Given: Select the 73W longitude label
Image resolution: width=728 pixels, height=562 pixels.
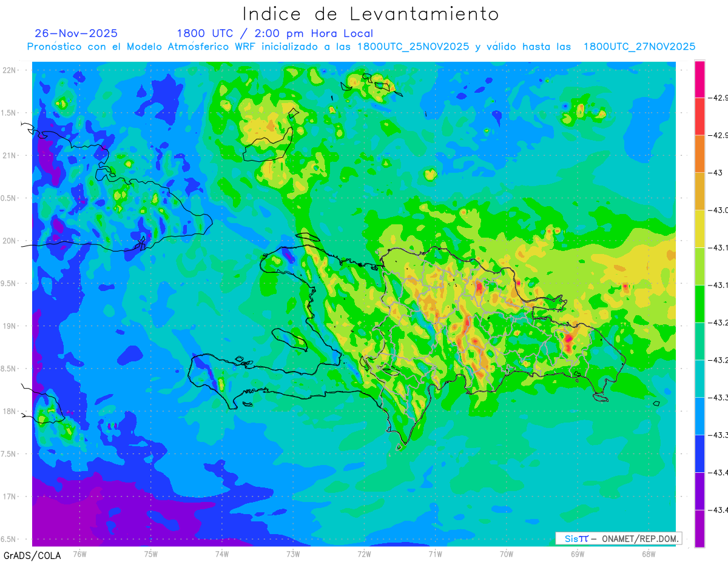Looking at the screenshot, I should tap(292, 554).
